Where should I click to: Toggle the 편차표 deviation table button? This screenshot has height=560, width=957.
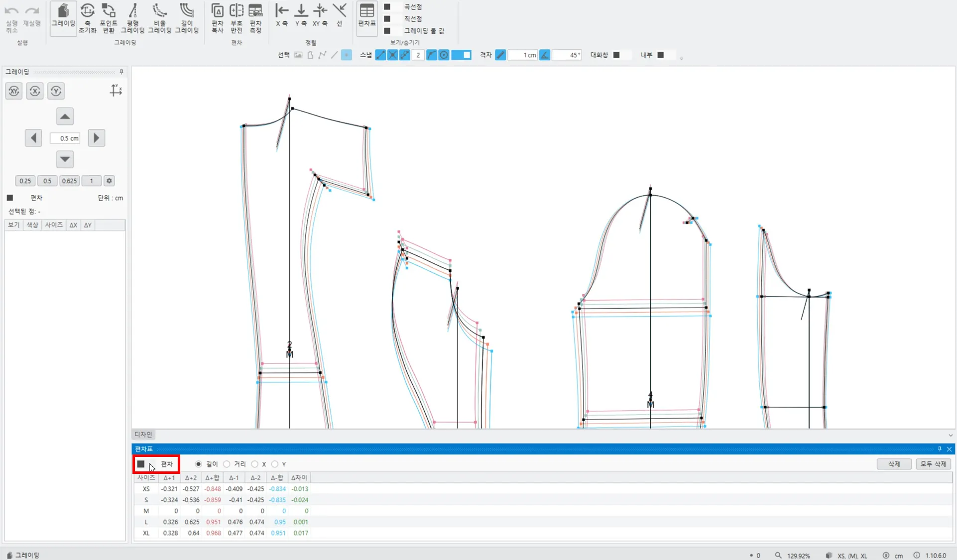(x=367, y=17)
